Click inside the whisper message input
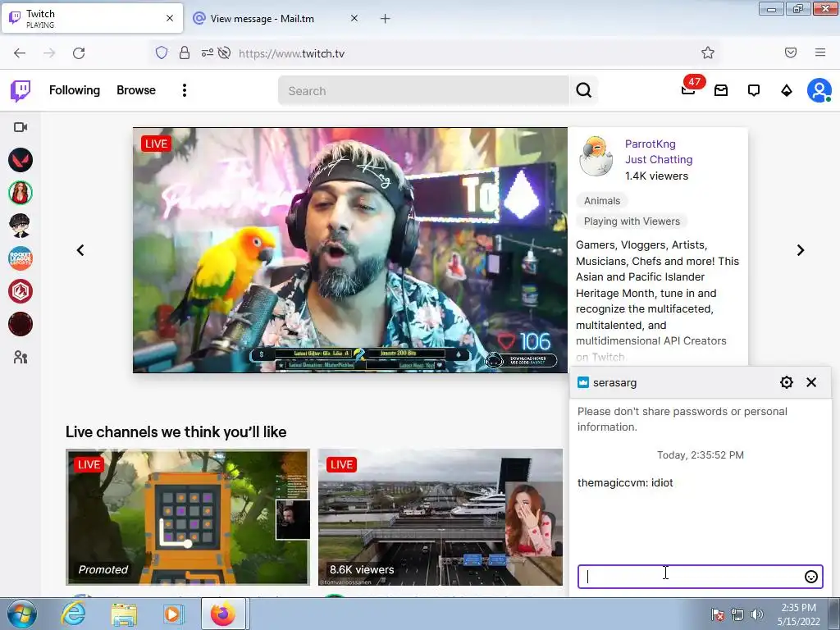The width and height of the screenshot is (840, 630). click(x=689, y=577)
